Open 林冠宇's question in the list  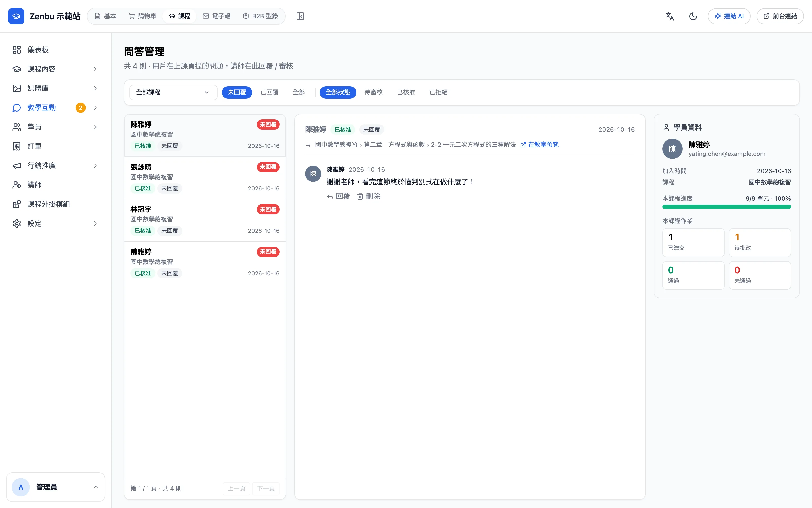[x=205, y=220]
